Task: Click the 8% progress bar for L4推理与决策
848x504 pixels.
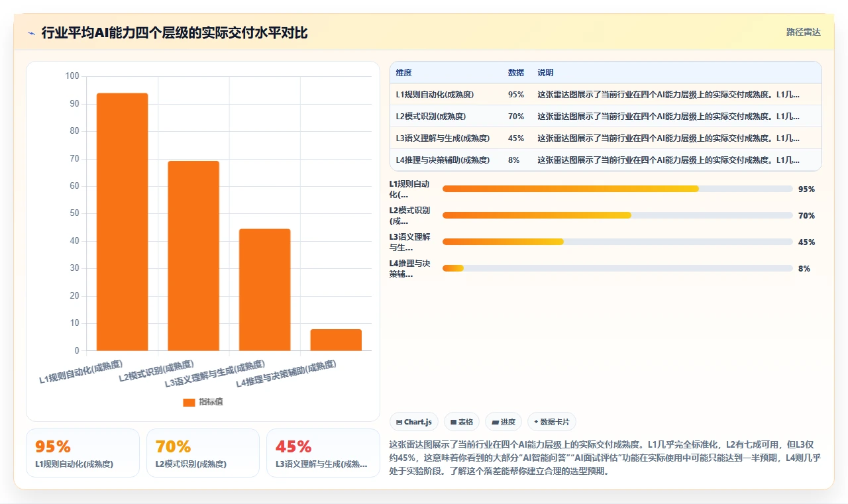Action: click(x=617, y=268)
